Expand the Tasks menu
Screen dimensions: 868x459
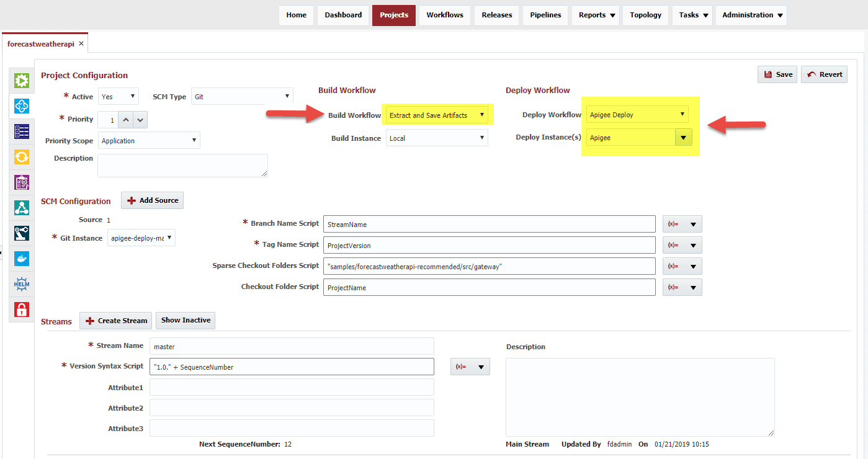pyautogui.click(x=692, y=15)
